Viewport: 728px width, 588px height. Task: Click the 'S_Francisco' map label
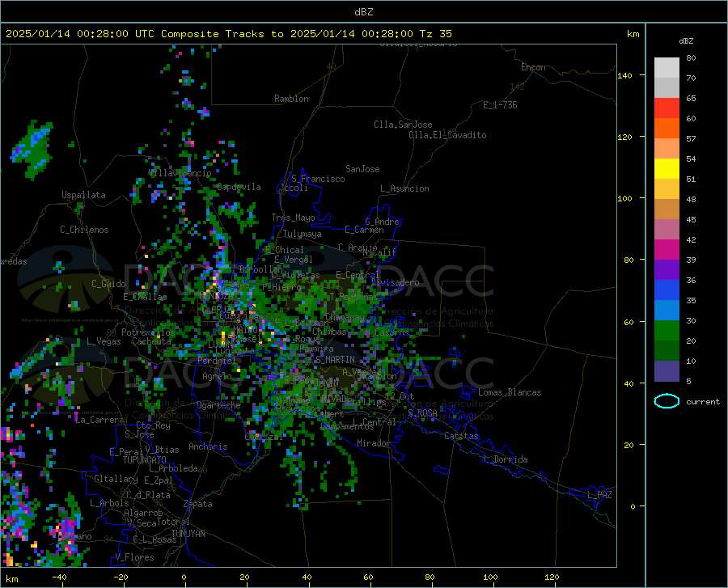click(318, 179)
